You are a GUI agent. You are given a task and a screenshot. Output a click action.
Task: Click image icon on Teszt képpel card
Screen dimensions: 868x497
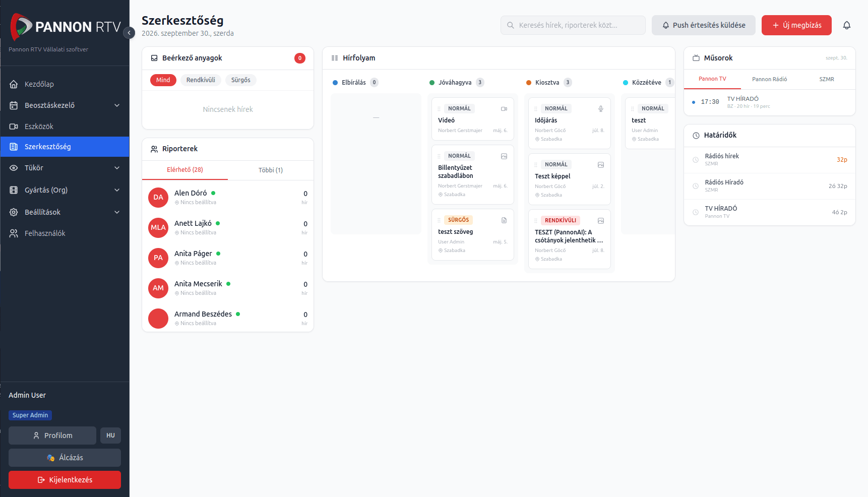(601, 165)
